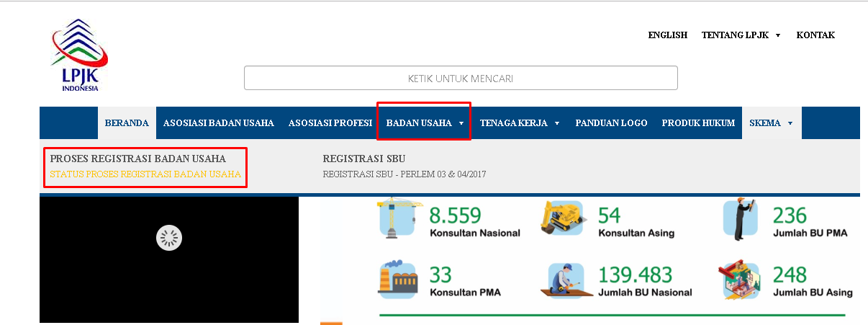Open the Kontak link
This screenshot has height=325, width=868.
pos(815,35)
